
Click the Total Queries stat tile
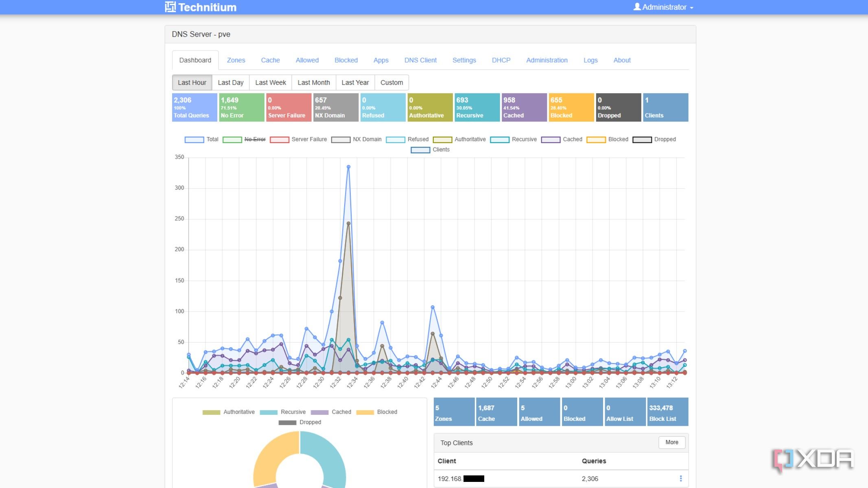tap(194, 107)
